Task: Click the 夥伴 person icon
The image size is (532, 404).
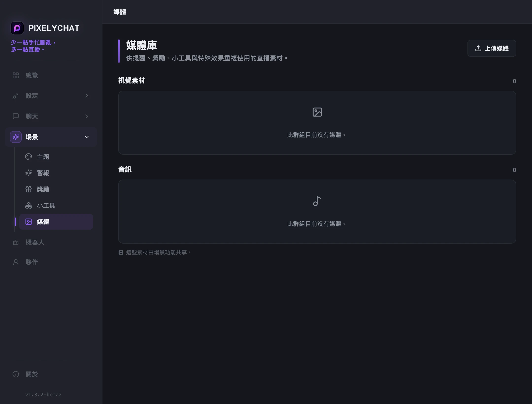Action: point(16,262)
